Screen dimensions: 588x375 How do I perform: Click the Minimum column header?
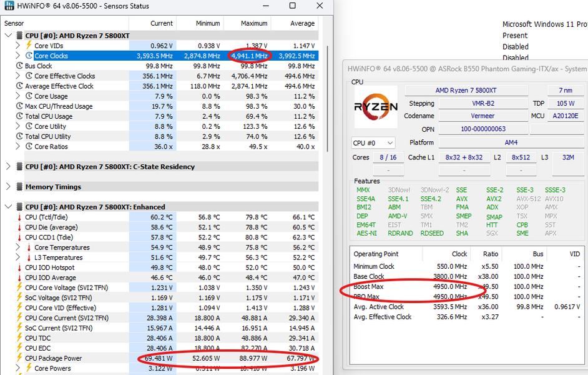click(200, 23)
